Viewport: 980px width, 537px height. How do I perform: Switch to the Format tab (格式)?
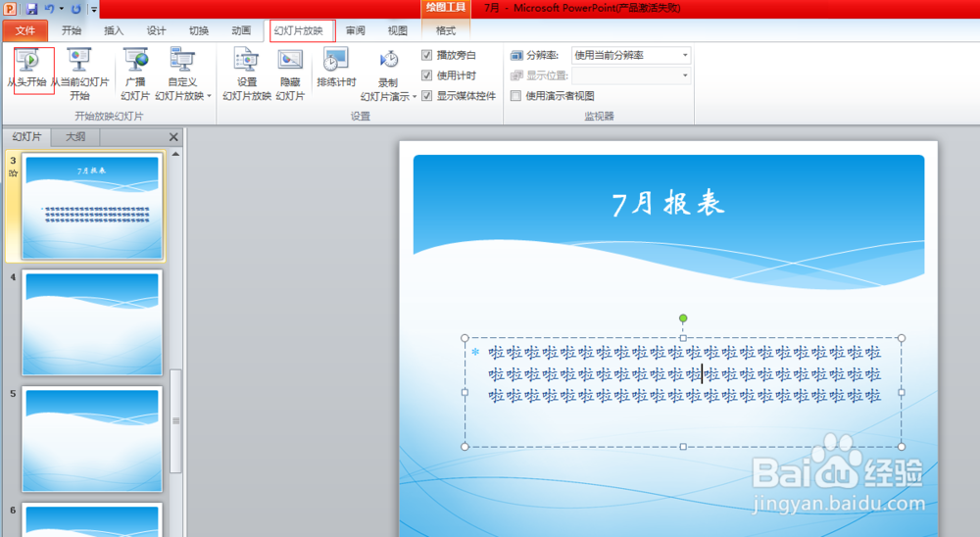tap(446, 30)
